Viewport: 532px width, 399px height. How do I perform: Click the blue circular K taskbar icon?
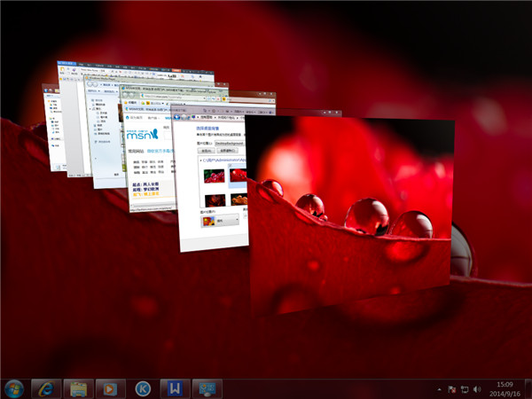tap(143, 388)
